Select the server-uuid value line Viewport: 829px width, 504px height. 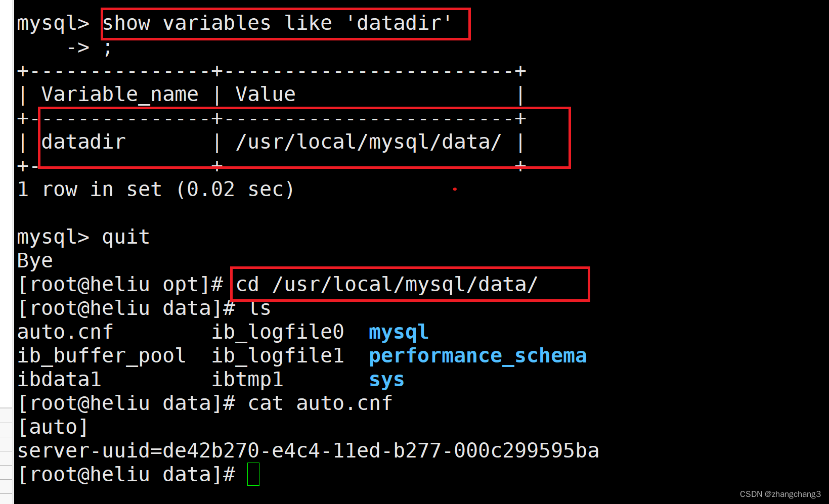tap(308, 451)
